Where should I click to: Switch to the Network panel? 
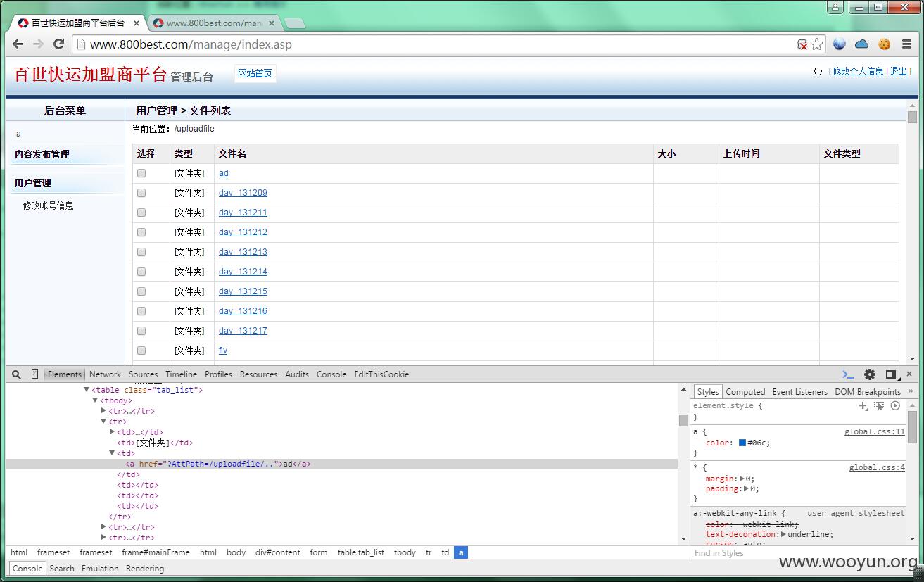[105, 374]
